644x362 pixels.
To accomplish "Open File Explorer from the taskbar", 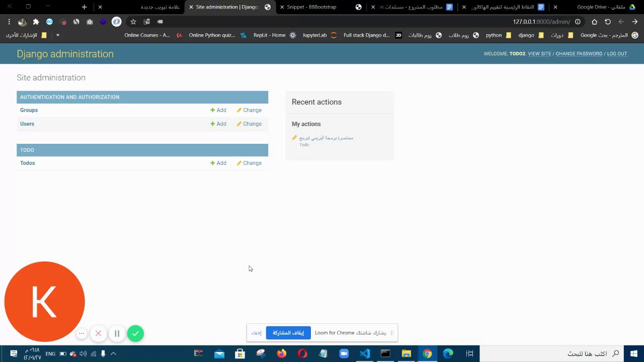I will pos(406,354).
